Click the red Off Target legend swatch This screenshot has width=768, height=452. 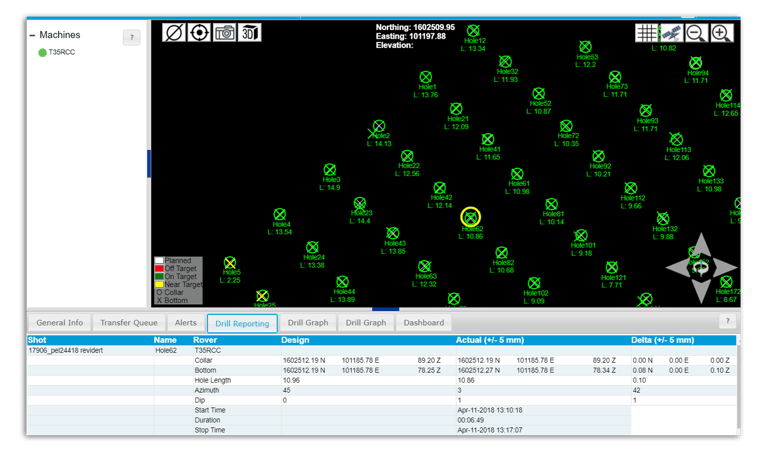point(159,268)
